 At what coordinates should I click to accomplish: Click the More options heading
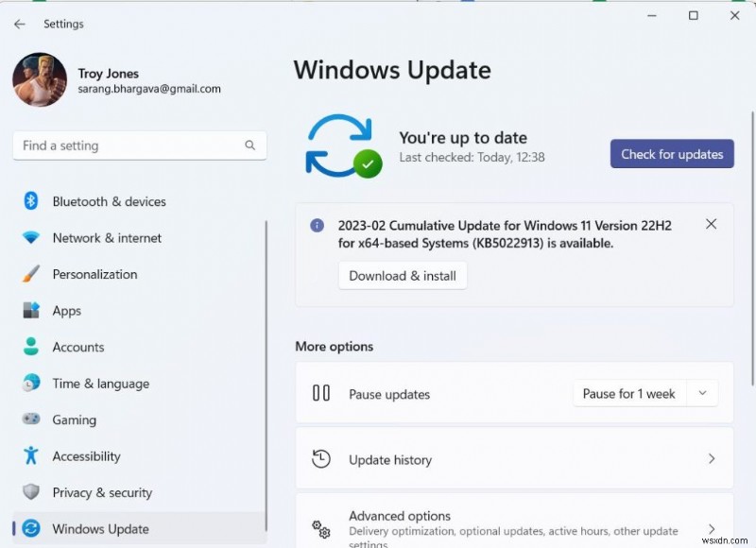point(335,347)
